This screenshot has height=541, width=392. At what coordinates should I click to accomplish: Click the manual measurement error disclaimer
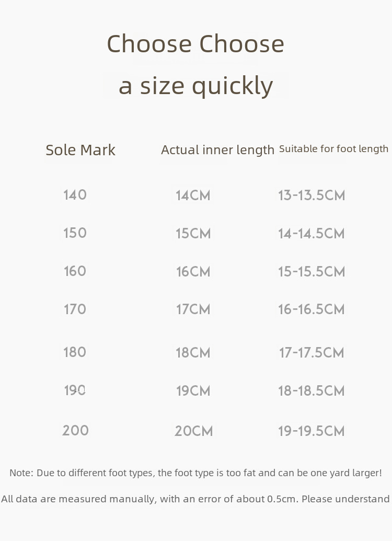[x=195, y=499]
